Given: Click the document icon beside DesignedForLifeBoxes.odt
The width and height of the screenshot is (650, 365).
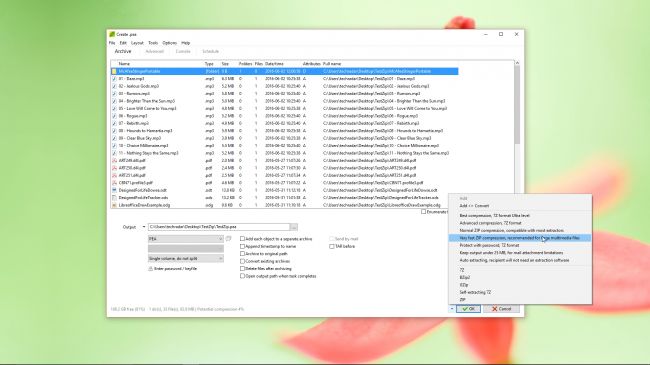Looking at the screenshot, I should click(114, 190).
